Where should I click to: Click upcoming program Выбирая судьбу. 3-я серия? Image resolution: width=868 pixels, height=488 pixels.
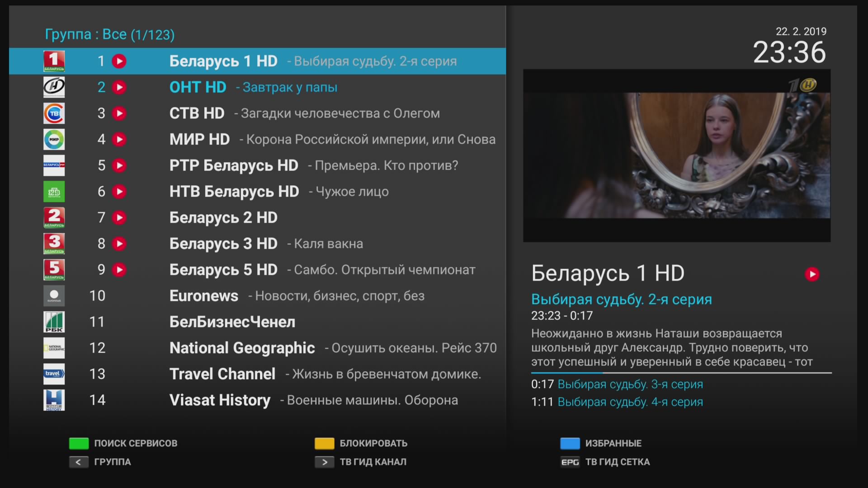click(630, 384)
